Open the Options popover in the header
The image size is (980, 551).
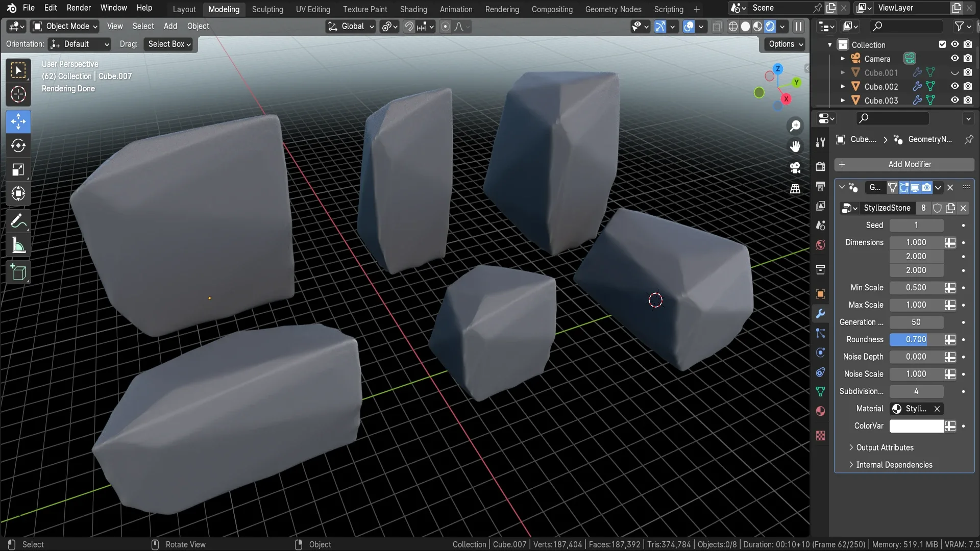[x=784, y=44]
